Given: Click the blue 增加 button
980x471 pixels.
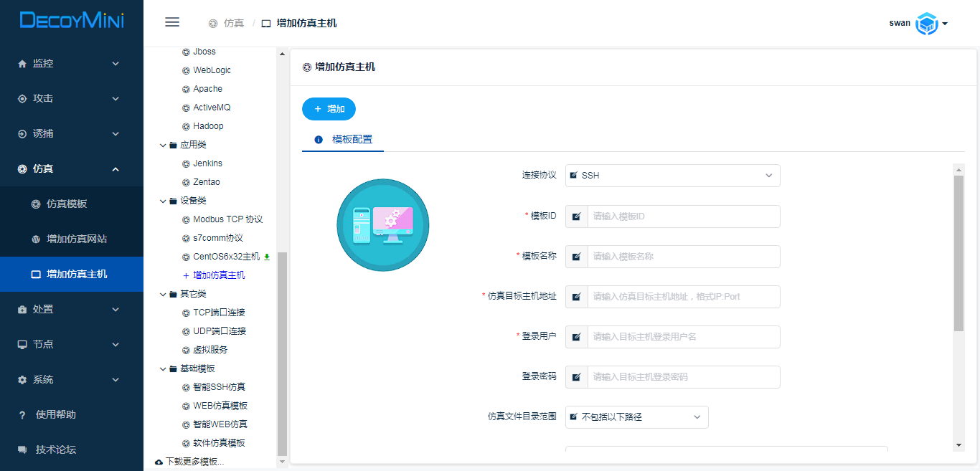Looking at the screenshot, I should point(329,109).
